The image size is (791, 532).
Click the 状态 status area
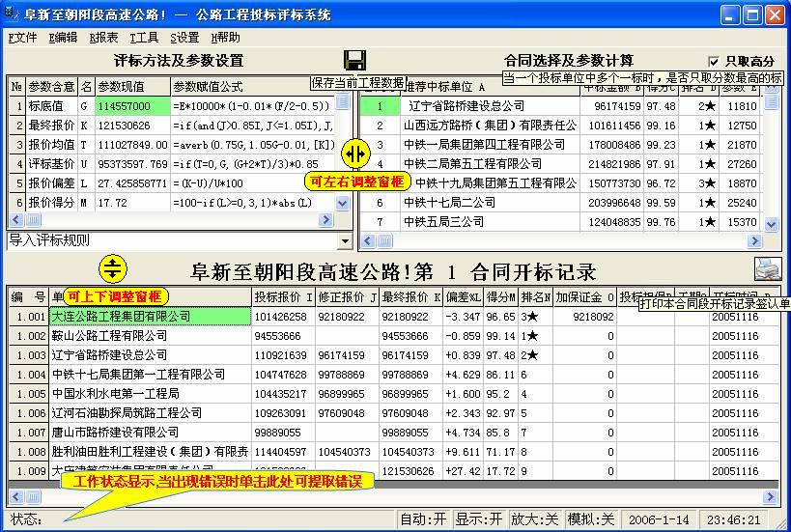tap(201, 518)
